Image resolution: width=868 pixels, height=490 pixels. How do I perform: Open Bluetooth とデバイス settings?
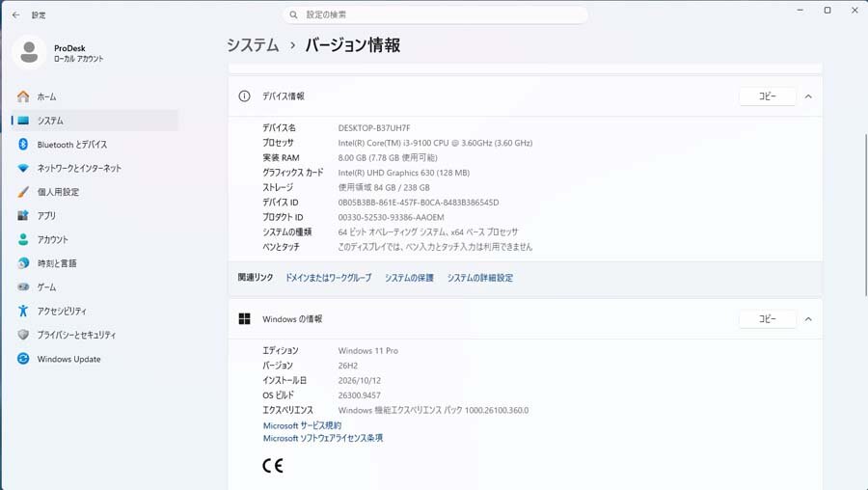tap(95, 144)
